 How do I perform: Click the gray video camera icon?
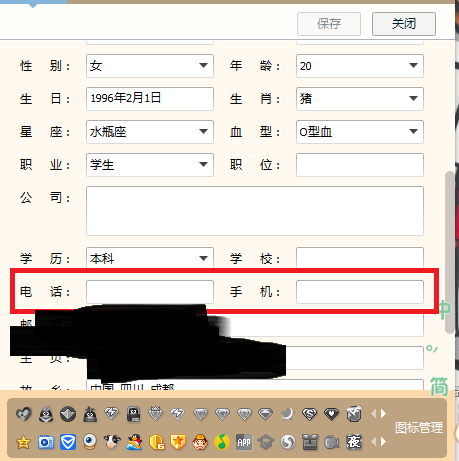click(x=332, y=442)
